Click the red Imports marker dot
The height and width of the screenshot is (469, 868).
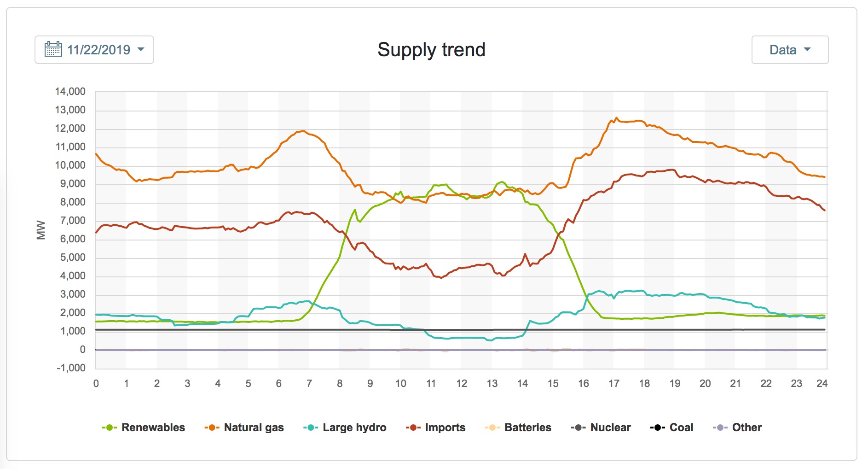coord(413,428)
